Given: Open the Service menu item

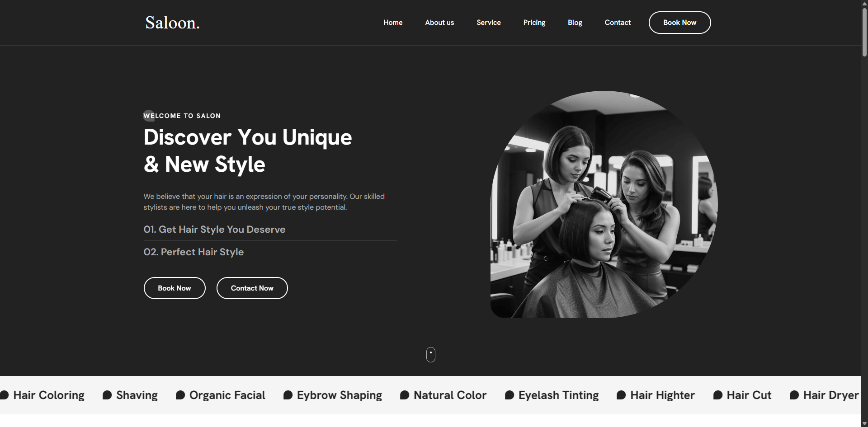Looking at the screenshot, I should coord(488,23).
